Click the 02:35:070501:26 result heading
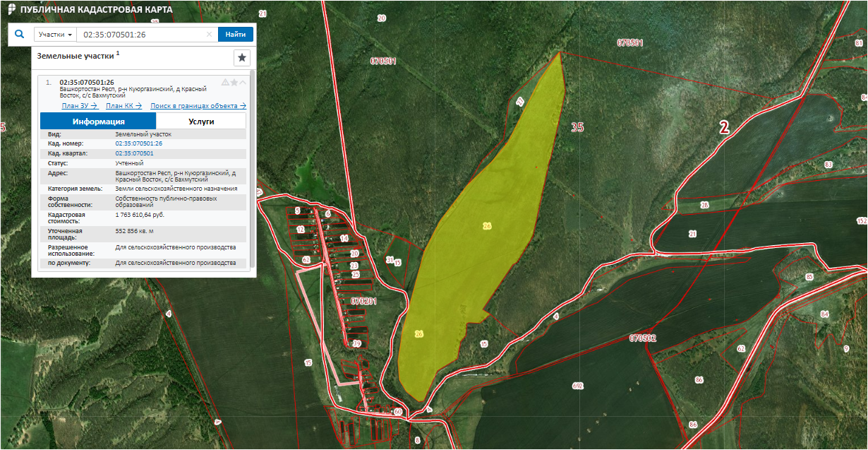The height and width of the screenshot is (450, 868). click(x=86, y=82)
